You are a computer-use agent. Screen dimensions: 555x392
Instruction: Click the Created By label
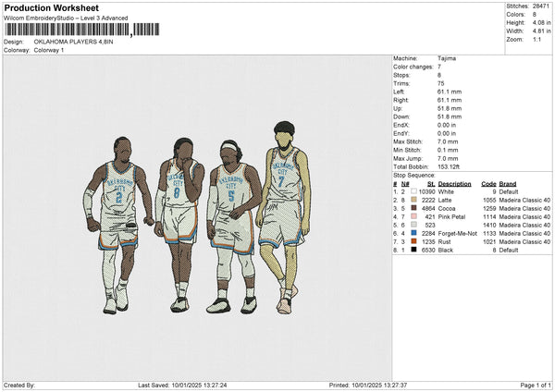click(19, 385)
